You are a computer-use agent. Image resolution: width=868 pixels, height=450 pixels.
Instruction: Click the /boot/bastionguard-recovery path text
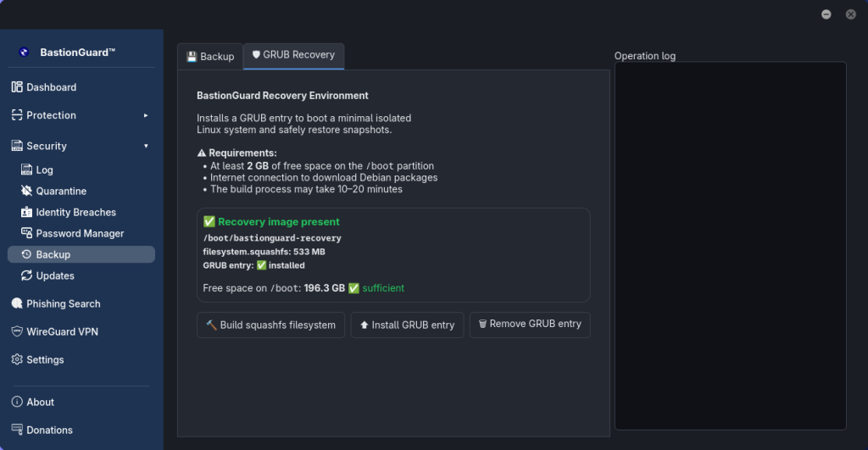tap(272, 238)
